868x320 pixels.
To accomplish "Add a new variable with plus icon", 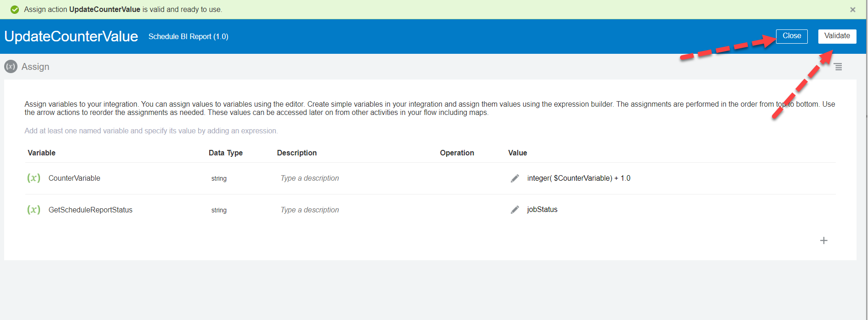I will coord(823,240).
